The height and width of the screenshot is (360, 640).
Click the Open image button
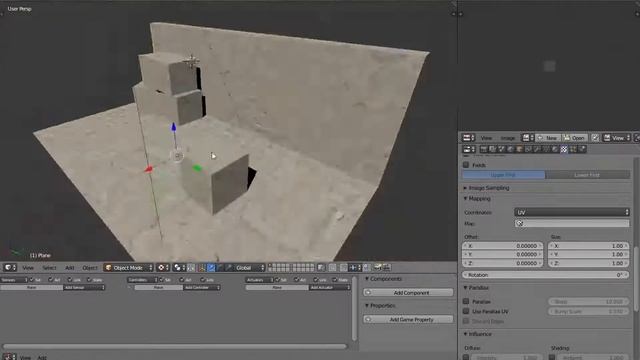click(575, 138)
